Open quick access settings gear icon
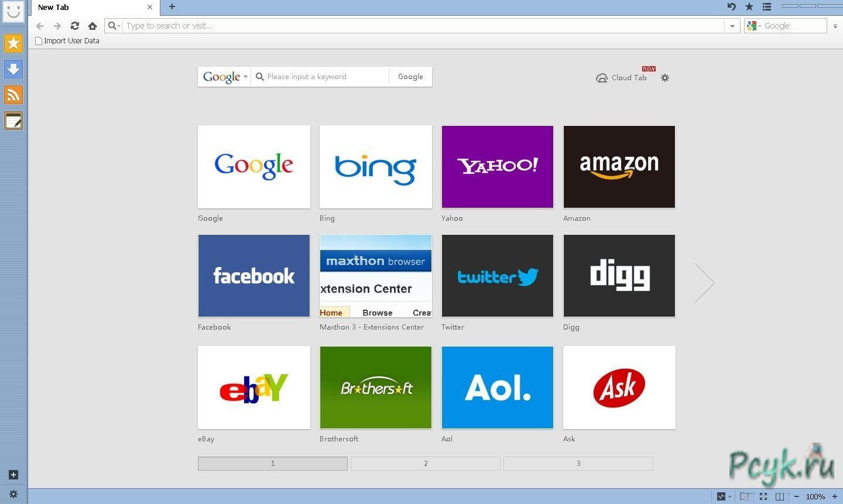This screenshot has height=504, width=843. coord(665,78)
